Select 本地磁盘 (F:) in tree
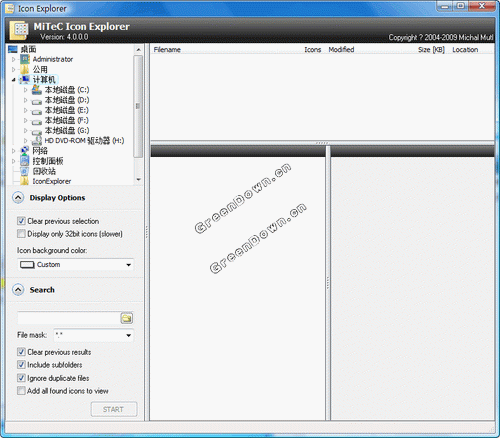The height and width of the screenshot is (438, 500). click(67, 120)
